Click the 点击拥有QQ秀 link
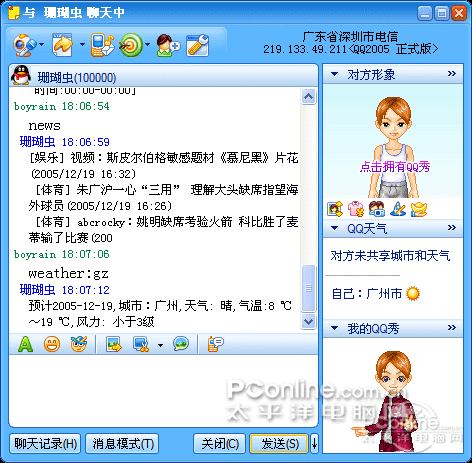Screen dimensions: 472x463 [x=395, y=167]
